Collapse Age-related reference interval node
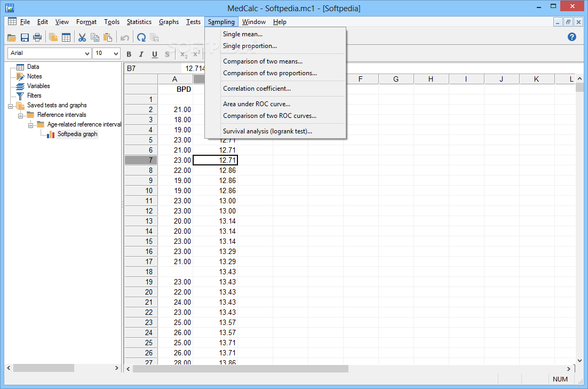 [31, 125]
